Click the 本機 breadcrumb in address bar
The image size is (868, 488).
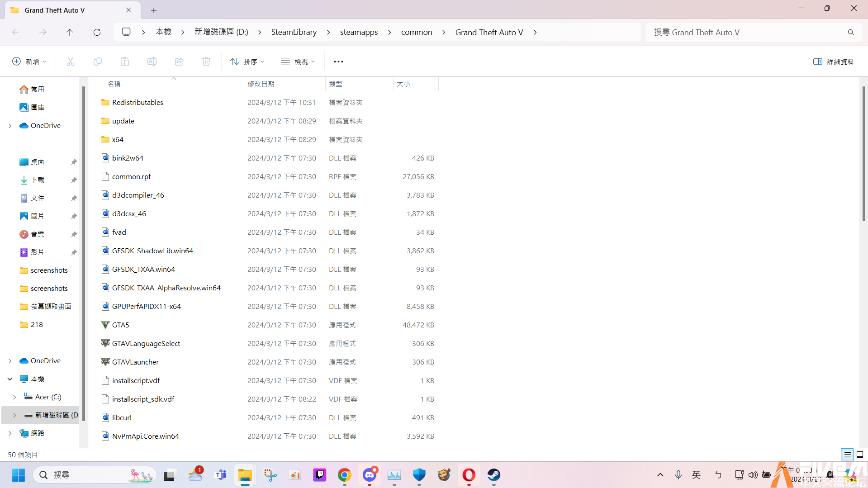pyautogui.click(x=163, y=32)
